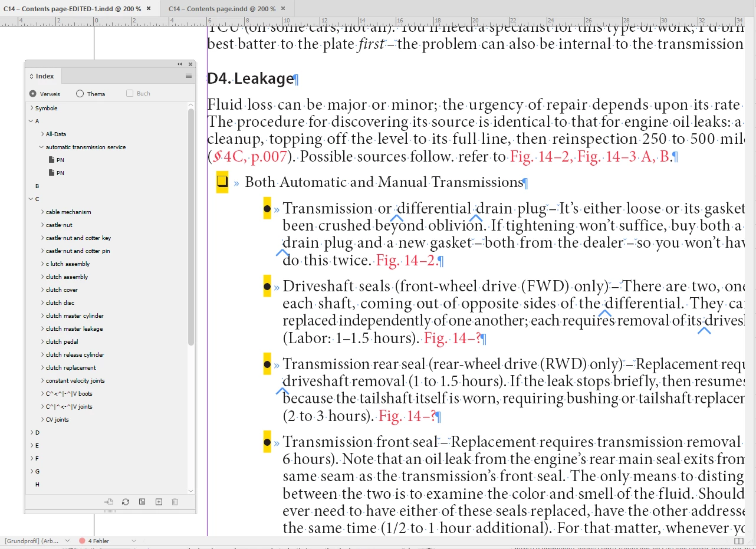Click the Index panel bottom resize grip
756x549 pixels.
point(110,511)
